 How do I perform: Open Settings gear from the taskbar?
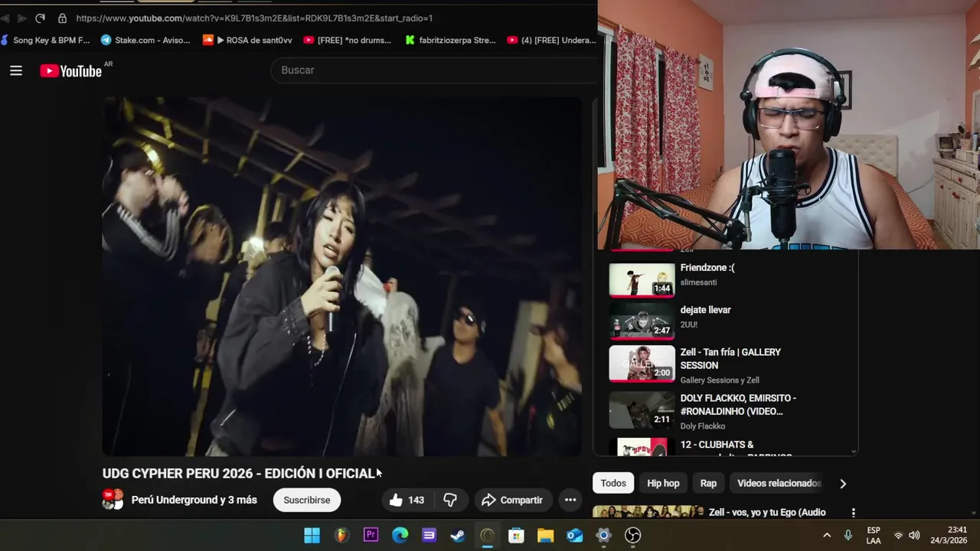point(603,535)
